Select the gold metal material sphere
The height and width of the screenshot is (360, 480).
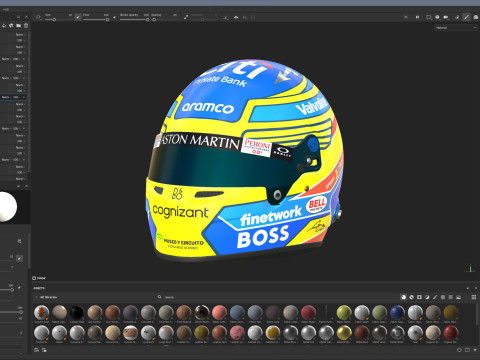[344, 333]
